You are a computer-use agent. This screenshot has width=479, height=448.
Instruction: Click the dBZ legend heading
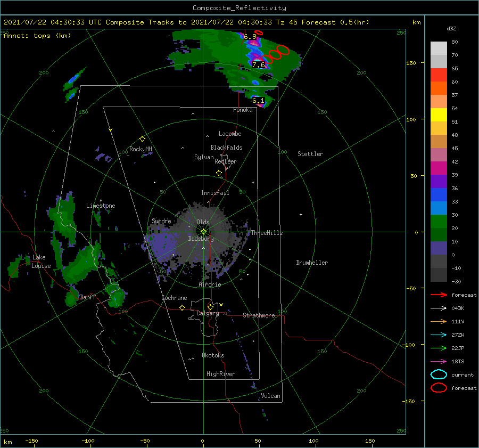coord(451,29)
